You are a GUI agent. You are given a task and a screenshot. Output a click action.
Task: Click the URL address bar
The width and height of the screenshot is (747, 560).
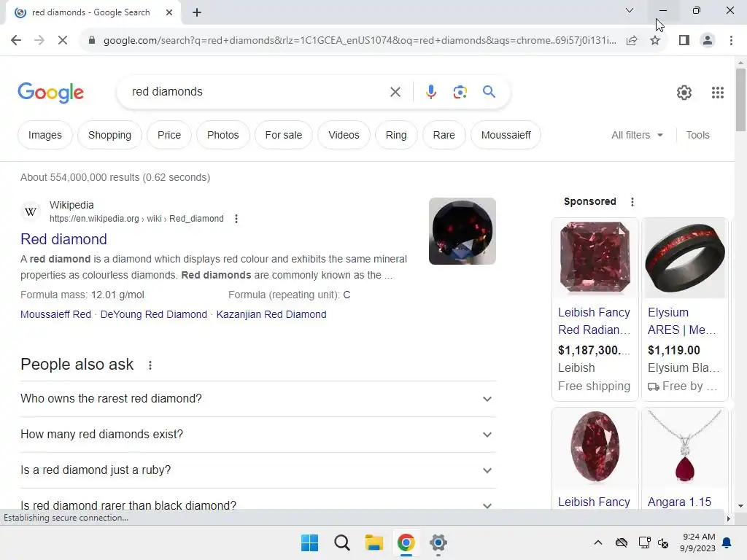tap(360, 41)
